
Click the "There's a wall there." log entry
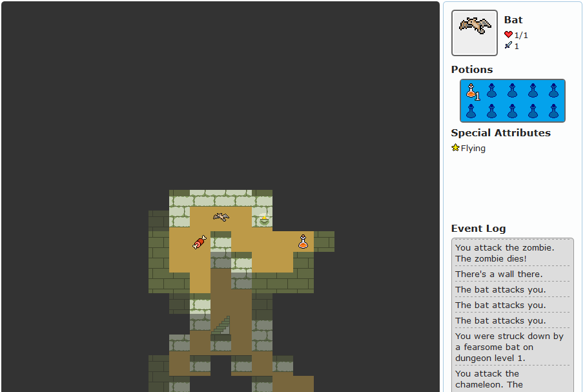pyautogui.click(x=498, y=274)
